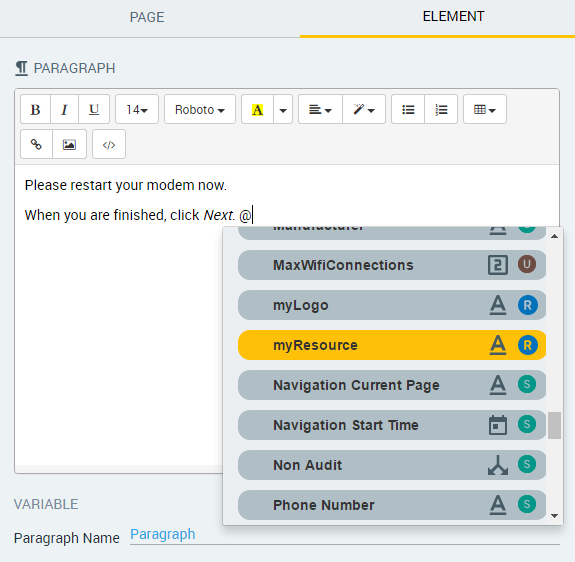575x562 pixels.
Task: Toggle Italic formatting button
Action: pyautogui.click(x=64, y=109)
